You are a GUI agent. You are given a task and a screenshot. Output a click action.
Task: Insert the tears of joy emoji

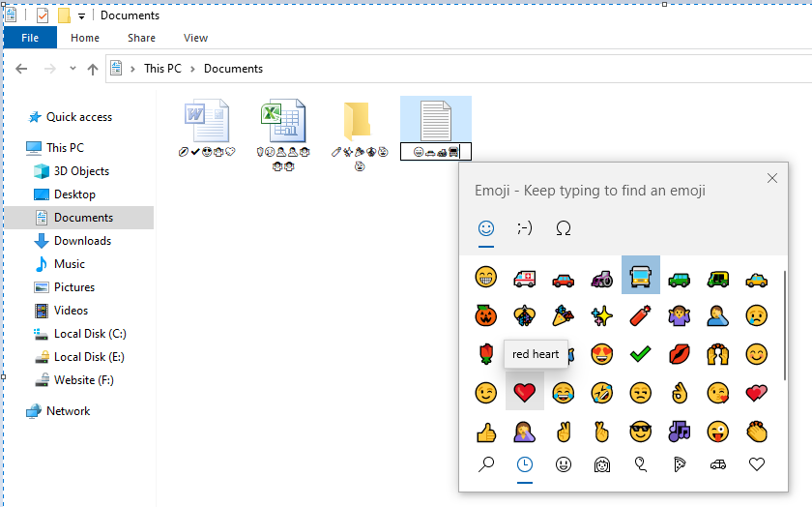(563, 393)
